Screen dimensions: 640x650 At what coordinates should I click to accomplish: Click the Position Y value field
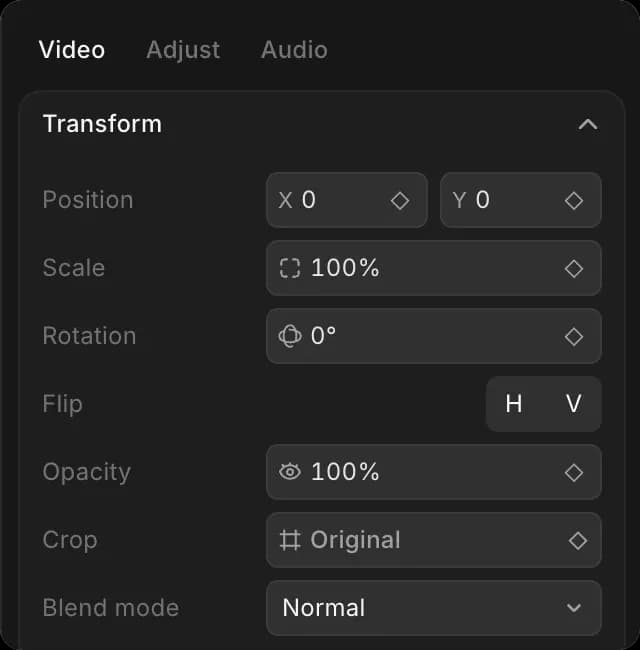[x=521, y=200]
